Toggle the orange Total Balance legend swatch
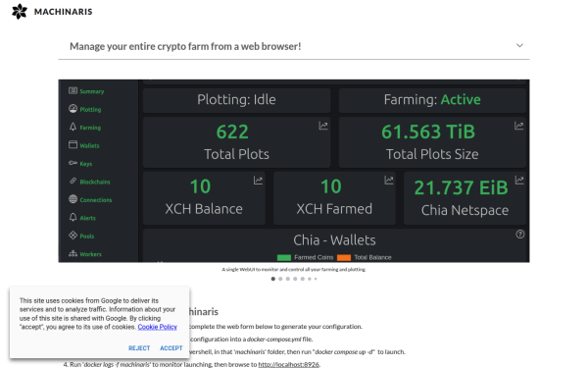 pos(344,257)
